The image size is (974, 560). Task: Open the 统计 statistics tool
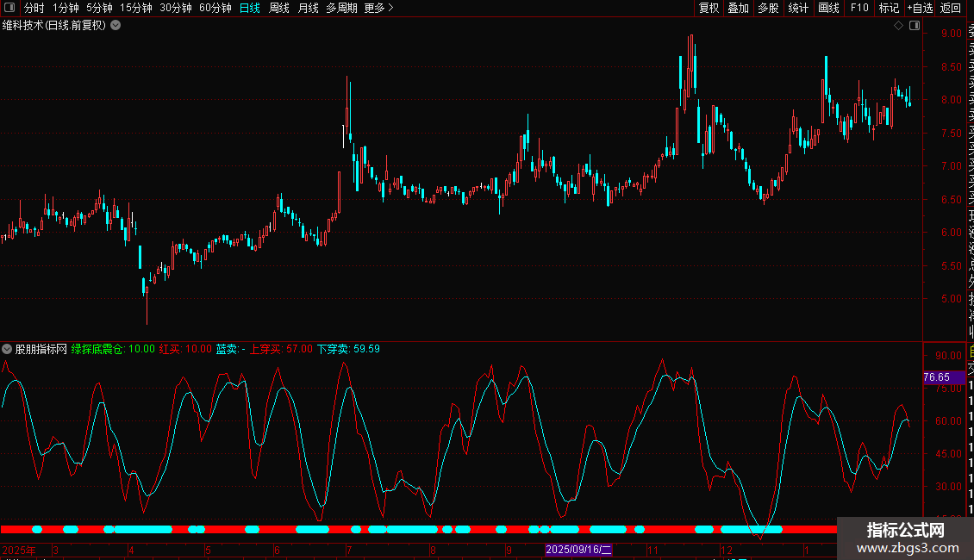798,8
